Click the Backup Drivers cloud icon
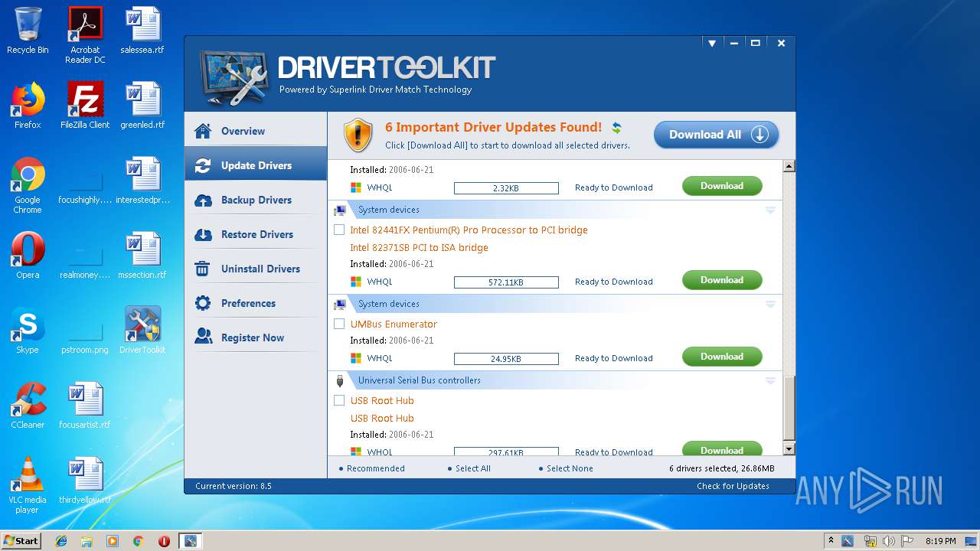 click(x=203, y=200)
